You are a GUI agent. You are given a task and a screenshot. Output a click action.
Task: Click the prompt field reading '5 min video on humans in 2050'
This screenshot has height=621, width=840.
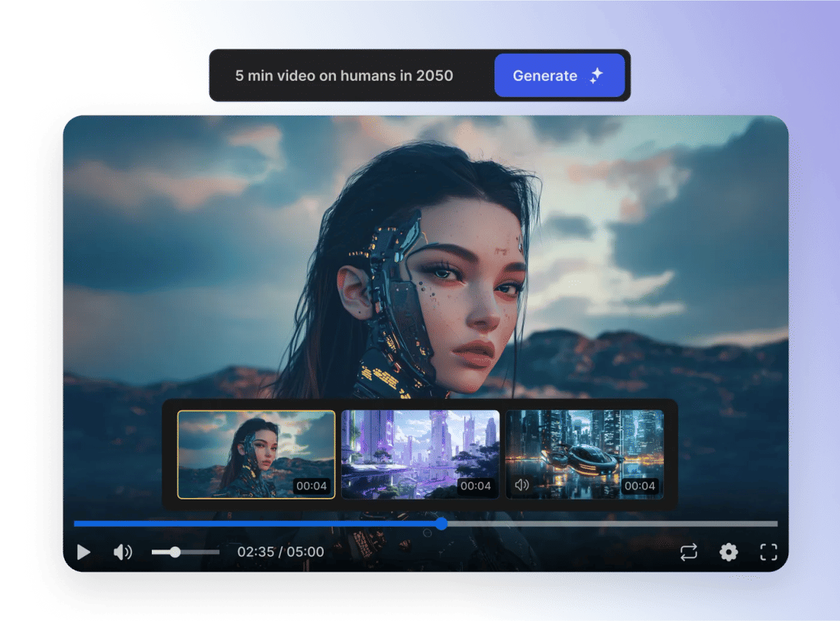point(344,76)
